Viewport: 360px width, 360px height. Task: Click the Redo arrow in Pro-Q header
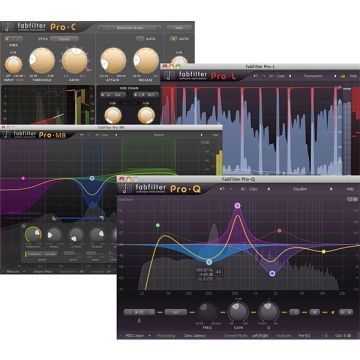click(230, 189)
